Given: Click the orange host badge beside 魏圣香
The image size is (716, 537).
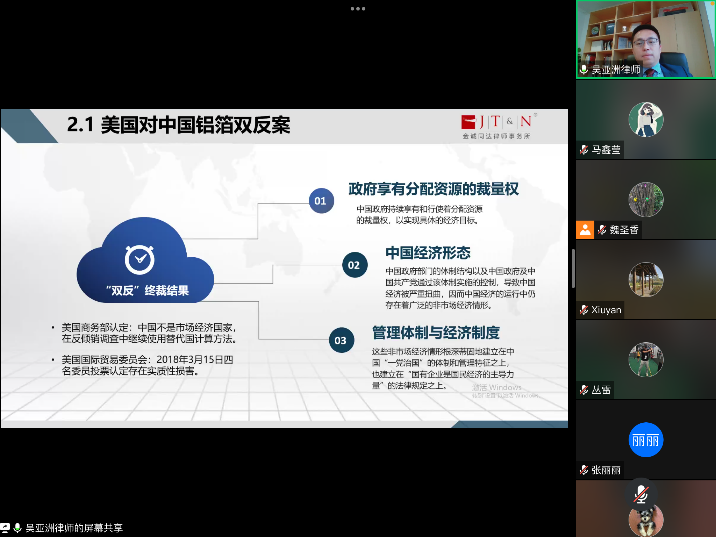Looking at the screenshot, I should (584, 229).
